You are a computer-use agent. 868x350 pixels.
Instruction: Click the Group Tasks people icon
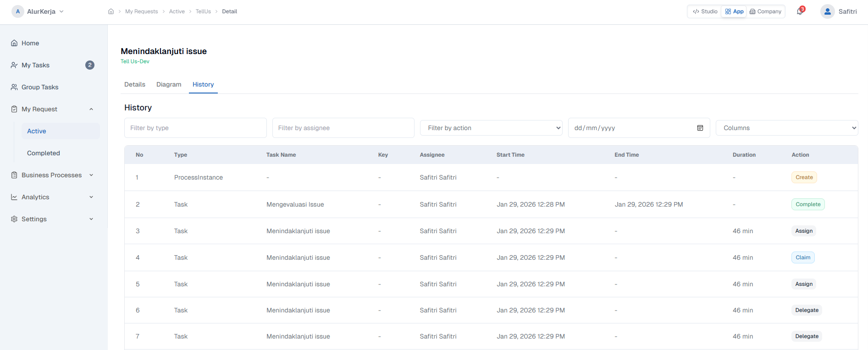pos(14,87)
